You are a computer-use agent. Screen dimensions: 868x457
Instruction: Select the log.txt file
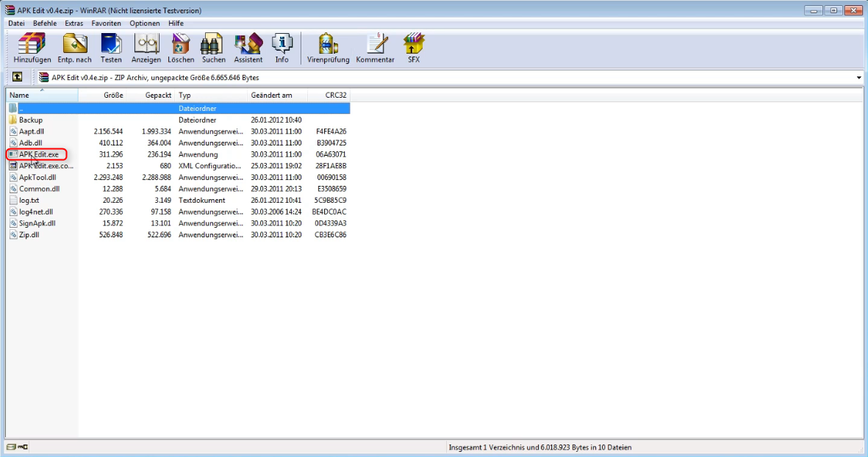[x=29, y=200]
